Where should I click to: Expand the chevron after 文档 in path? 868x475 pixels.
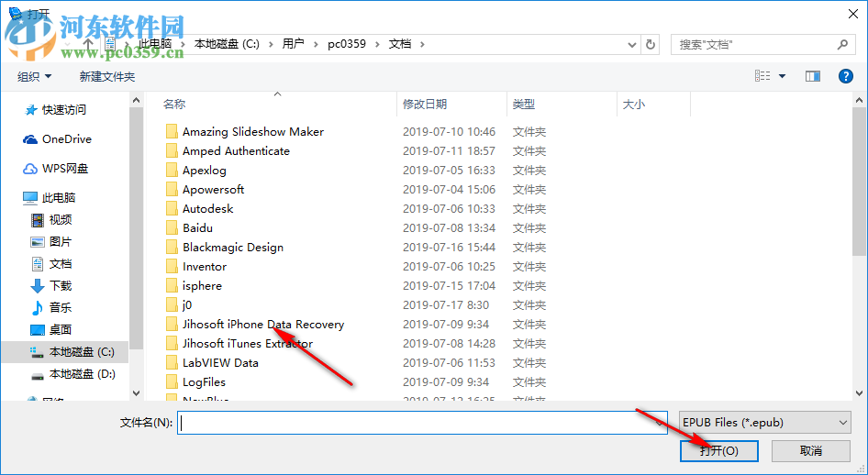[422, 44]
